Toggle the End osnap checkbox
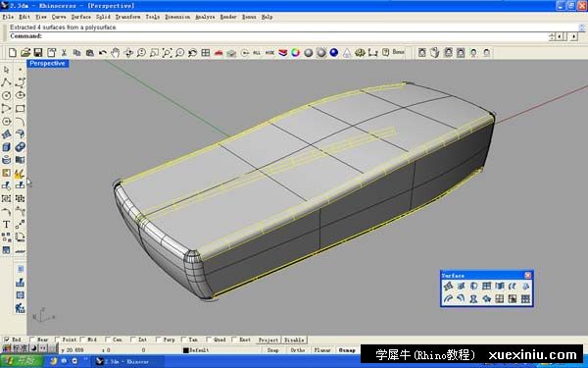The height and width of the screenshot is (368, 588). click(x=7, y=340)
